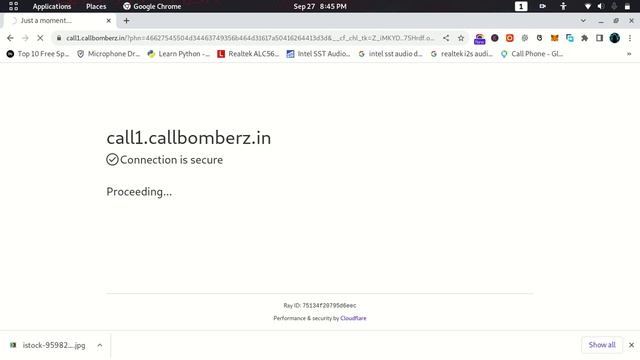Screen dimensions: 640x360
Task: Open the volume speaker indicator
Action: coord(600,6)
